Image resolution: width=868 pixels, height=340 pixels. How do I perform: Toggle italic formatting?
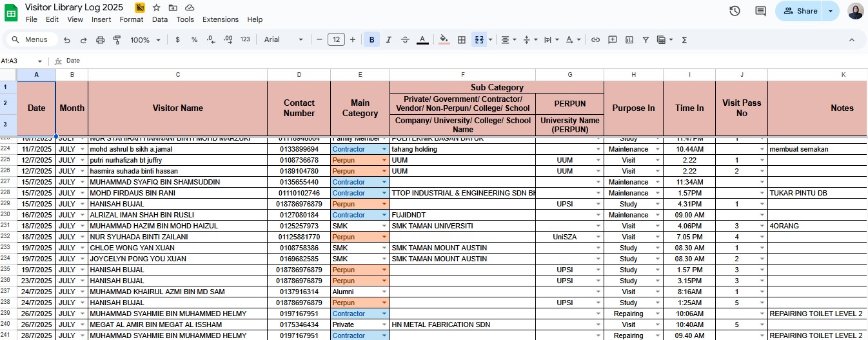coord(388,40)
